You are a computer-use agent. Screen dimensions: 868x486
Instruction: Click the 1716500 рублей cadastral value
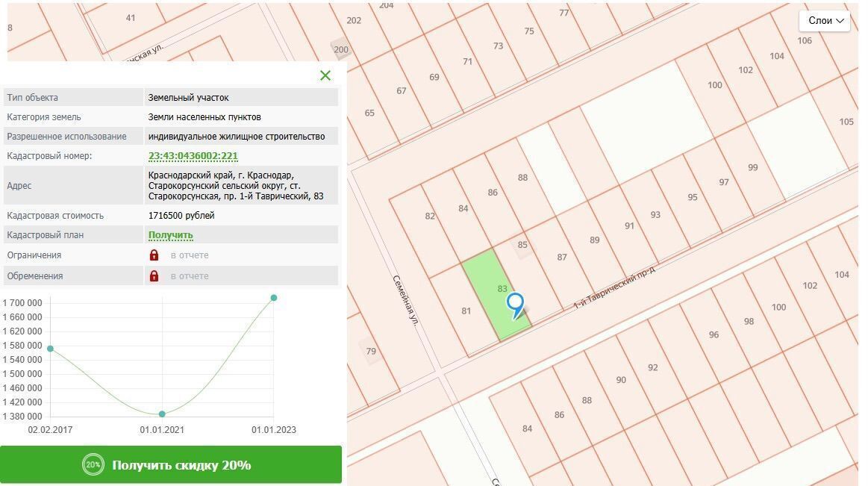(181, 216)
